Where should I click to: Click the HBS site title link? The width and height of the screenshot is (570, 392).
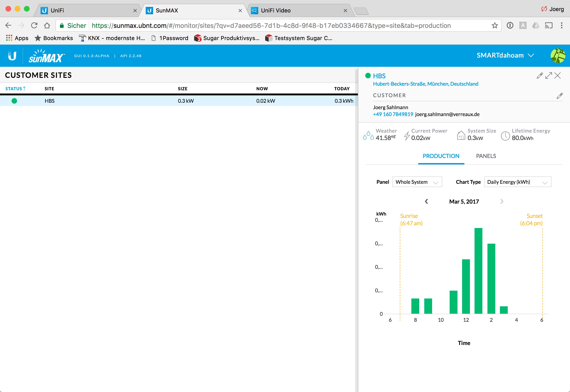(379, 76)
